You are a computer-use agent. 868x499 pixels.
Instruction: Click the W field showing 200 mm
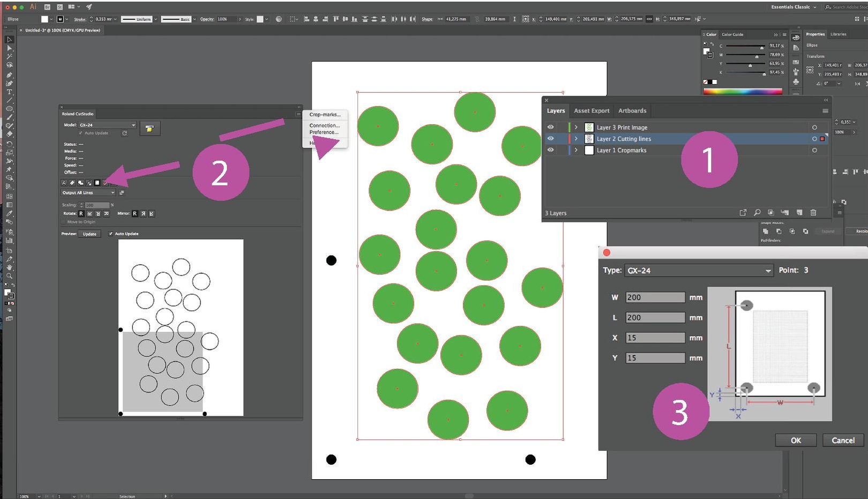click(x=655, y=297)
